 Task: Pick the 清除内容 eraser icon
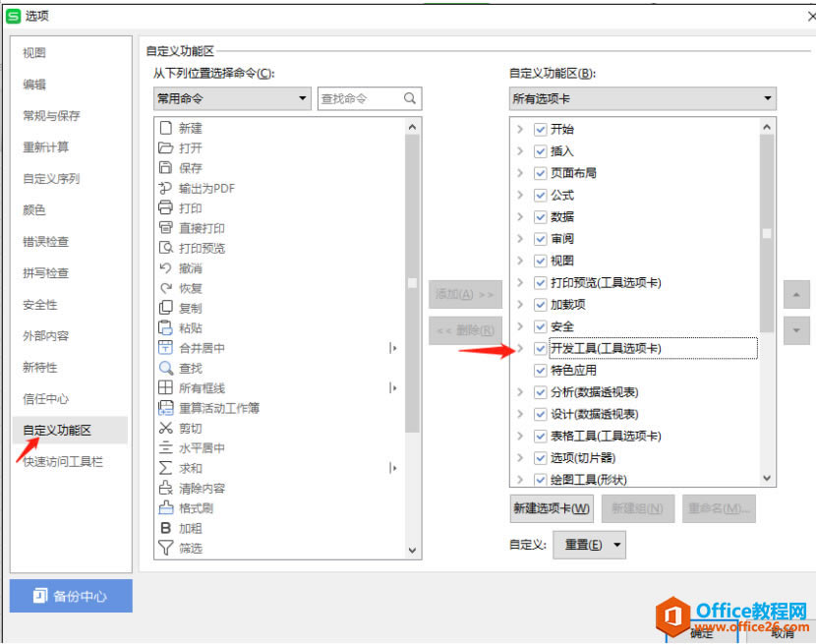[x=165, y=488]
